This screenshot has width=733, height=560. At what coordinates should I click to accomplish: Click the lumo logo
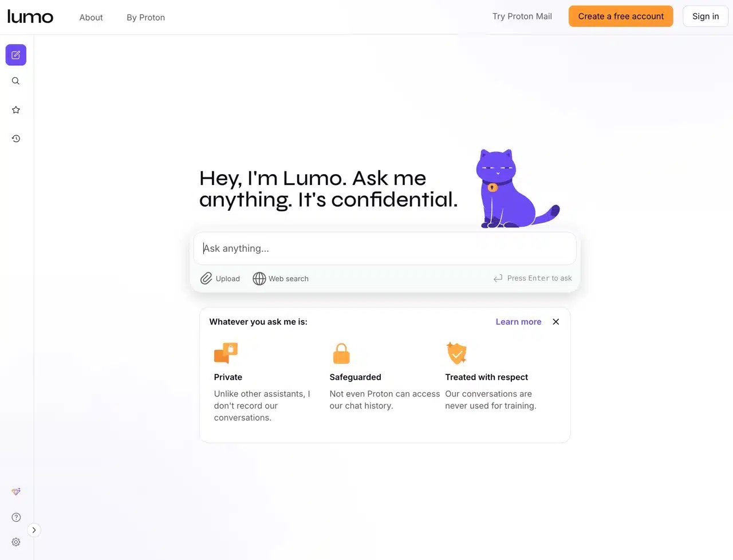30,17
